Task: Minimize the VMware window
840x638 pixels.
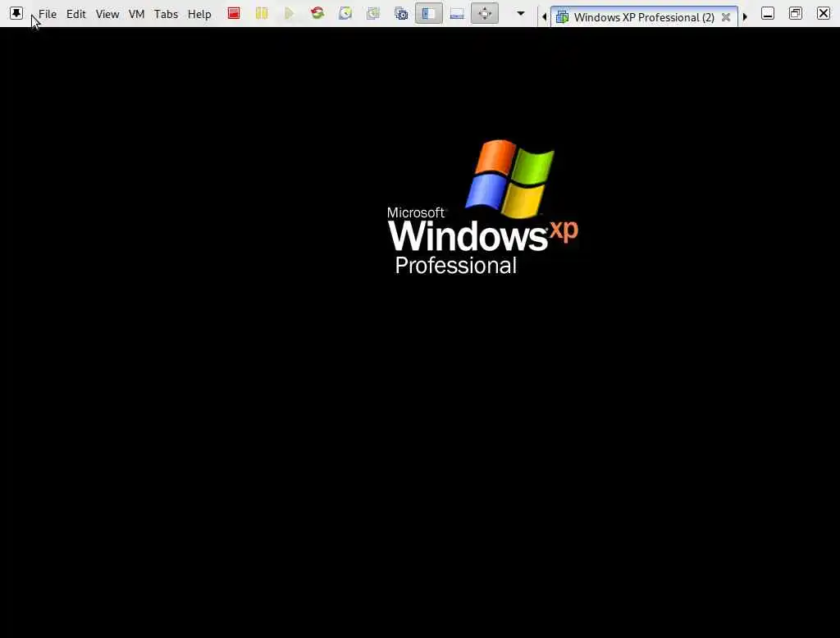Action: 768,13
